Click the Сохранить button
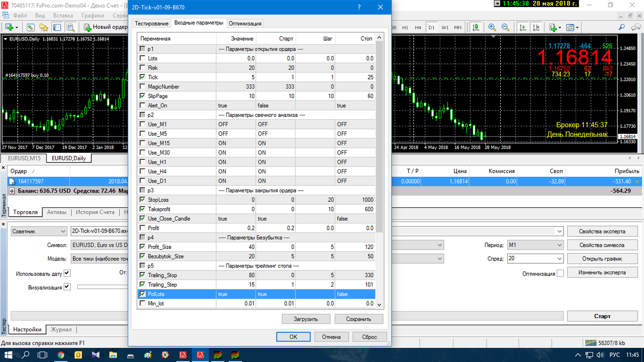This screenshot has height=362, width=644. (358, 319)
